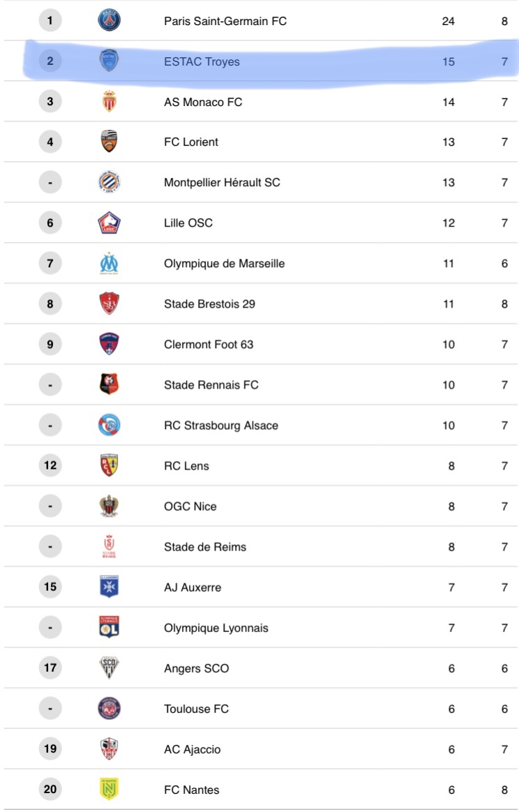Click the 24 points value for Paris
This screenshot has width=519, height=812.
click(448, 21)
